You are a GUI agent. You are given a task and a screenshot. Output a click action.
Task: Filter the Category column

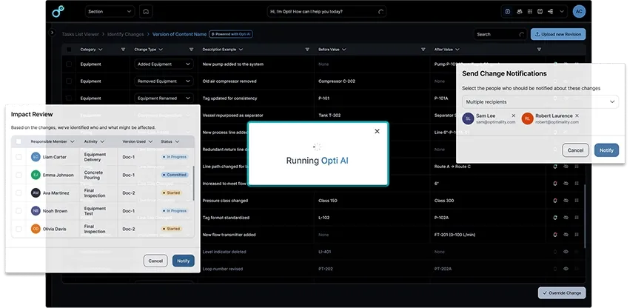(x=123, y=50)
